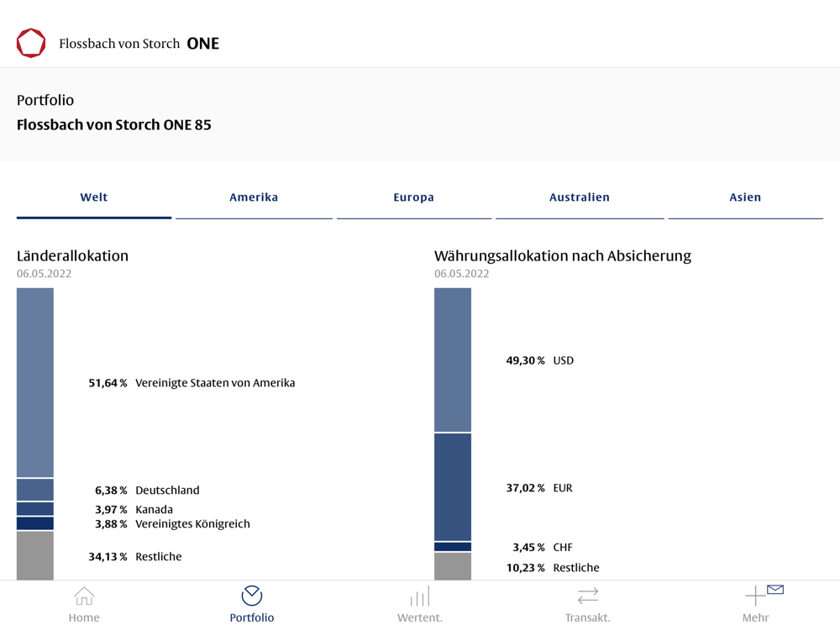This screenshot has height=630, width=840.
Task: Click the date 06.05.2022 under Länderallokation
Action: pyautogui.click(x=44, y=274)
